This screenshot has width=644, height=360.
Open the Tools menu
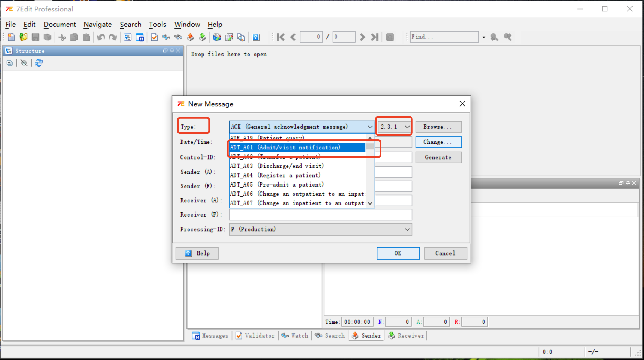157,25
